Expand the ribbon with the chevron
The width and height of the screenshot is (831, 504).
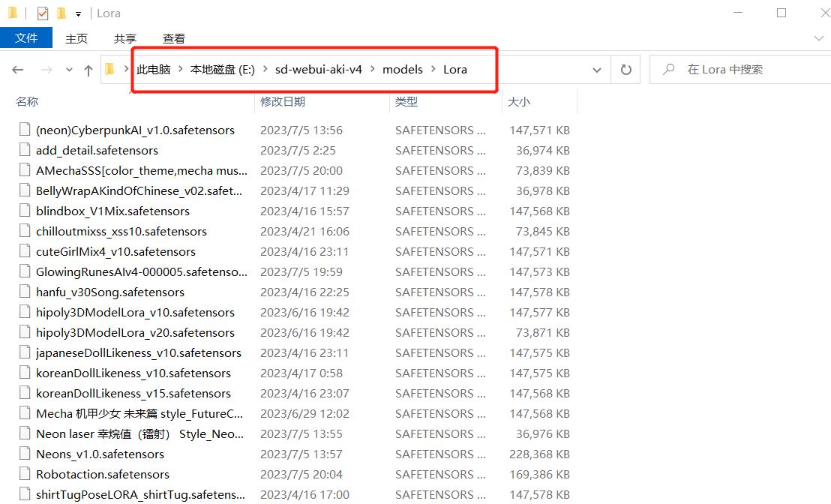coord(817,38)
